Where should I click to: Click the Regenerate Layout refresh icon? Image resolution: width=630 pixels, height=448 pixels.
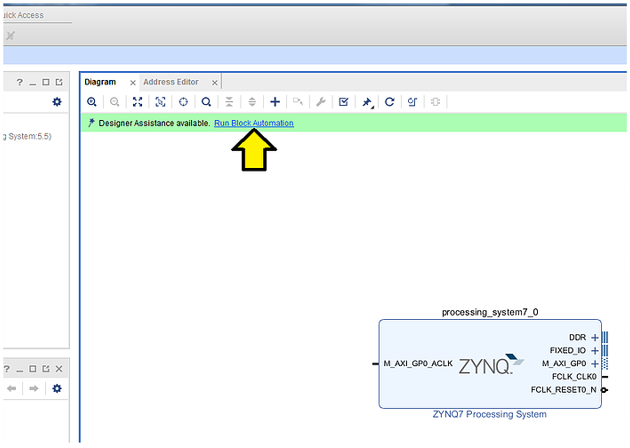390,102
